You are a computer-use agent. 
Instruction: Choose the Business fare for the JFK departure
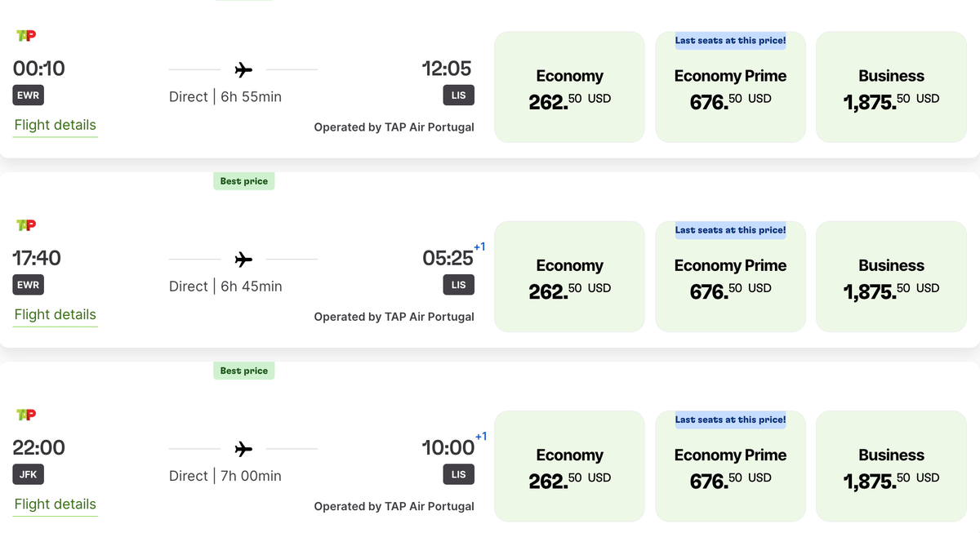(890, 465)
